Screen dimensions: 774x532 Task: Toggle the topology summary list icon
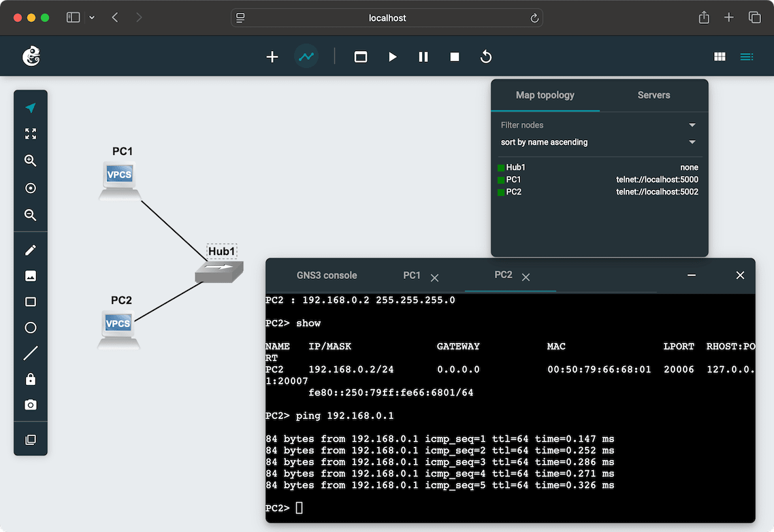tap(746, 56)
